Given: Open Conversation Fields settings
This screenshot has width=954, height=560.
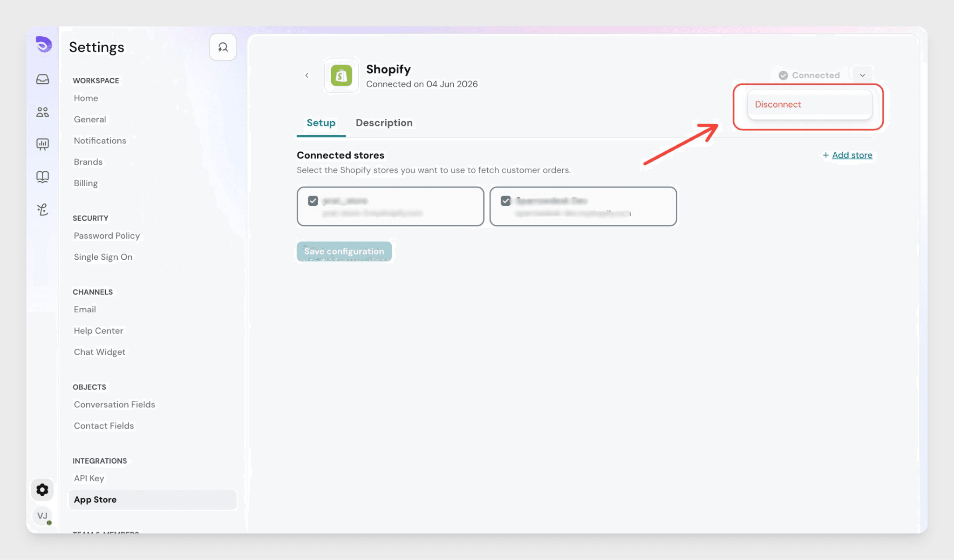Looking at the screenshot, I should point(114,405).
